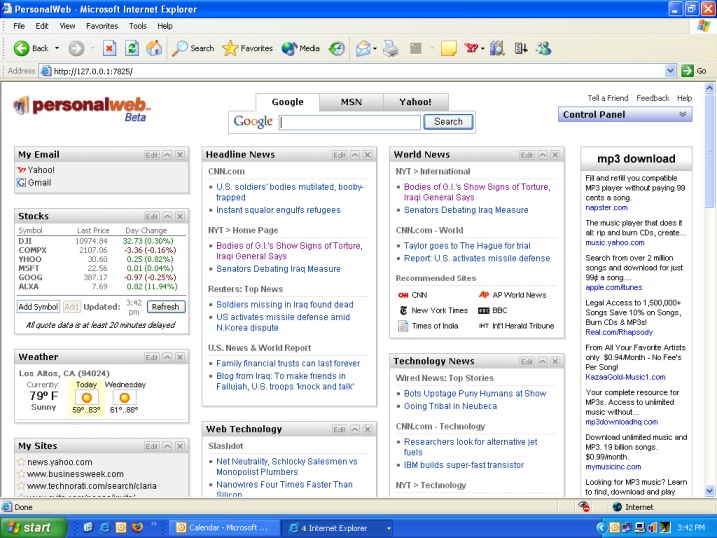Close the My Sites widget

[180, 446]
